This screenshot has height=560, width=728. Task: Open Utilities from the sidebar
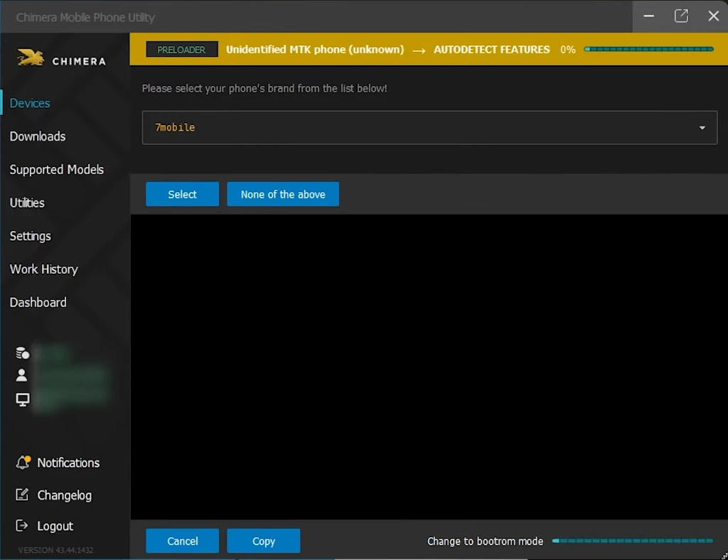pos(27,203)
